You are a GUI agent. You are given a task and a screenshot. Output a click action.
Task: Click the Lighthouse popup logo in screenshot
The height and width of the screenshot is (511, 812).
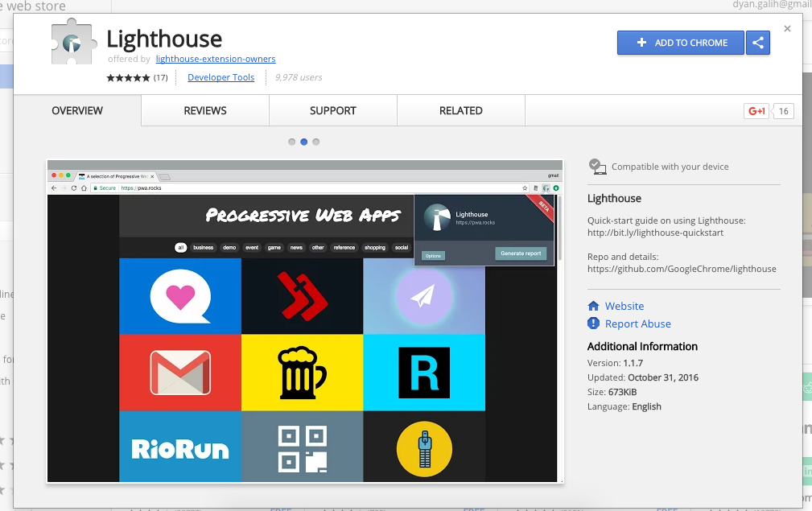pos(437,217)
